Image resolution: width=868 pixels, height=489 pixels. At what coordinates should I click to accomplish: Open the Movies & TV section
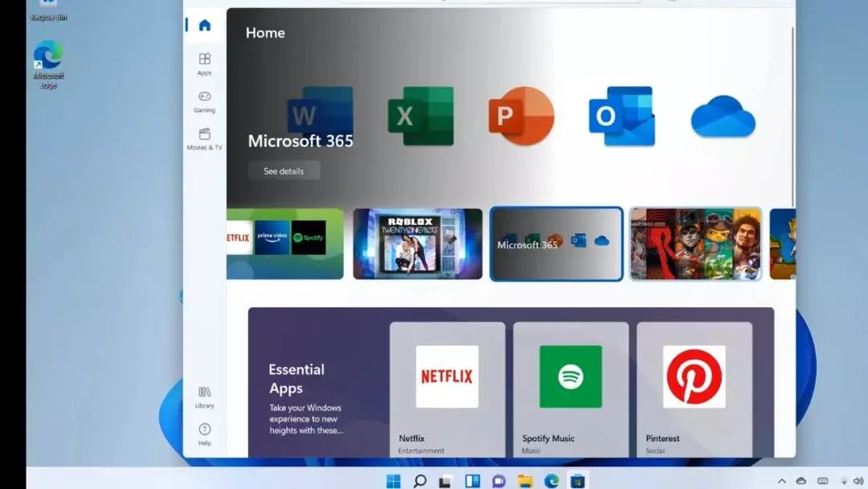pos(203,138)
